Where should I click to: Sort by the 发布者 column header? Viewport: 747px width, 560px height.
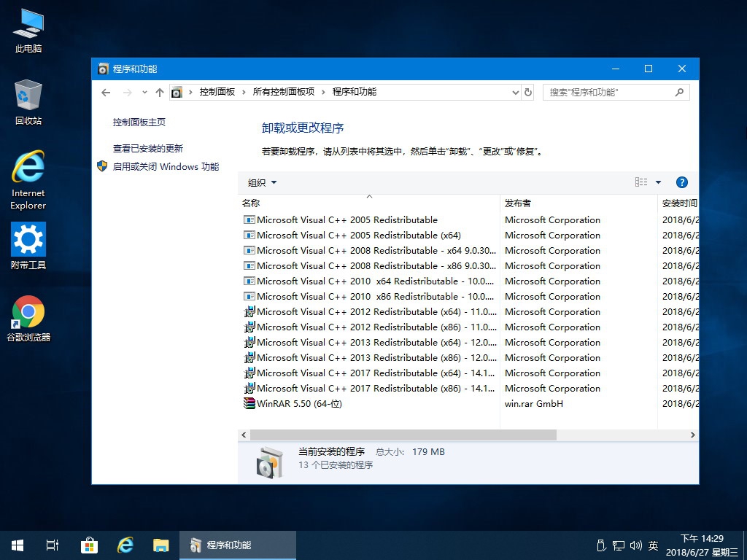(578, 203)
